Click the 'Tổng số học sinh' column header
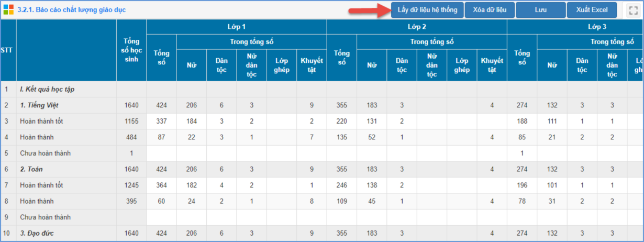644x242 pixels. tap(131, 50)
